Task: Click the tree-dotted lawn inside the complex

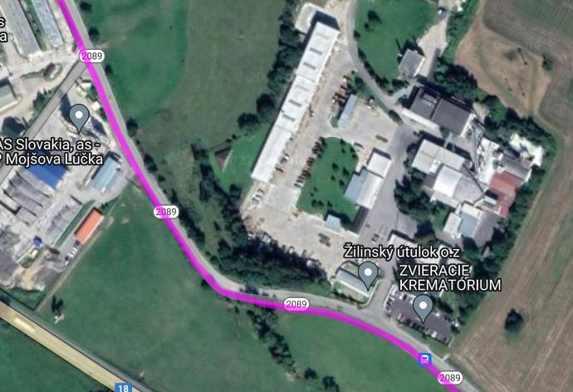Action: pos(329,178)
